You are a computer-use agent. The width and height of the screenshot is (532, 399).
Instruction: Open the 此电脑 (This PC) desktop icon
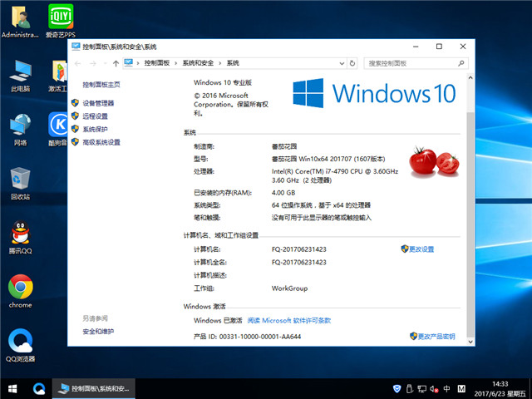coord(20,76)
